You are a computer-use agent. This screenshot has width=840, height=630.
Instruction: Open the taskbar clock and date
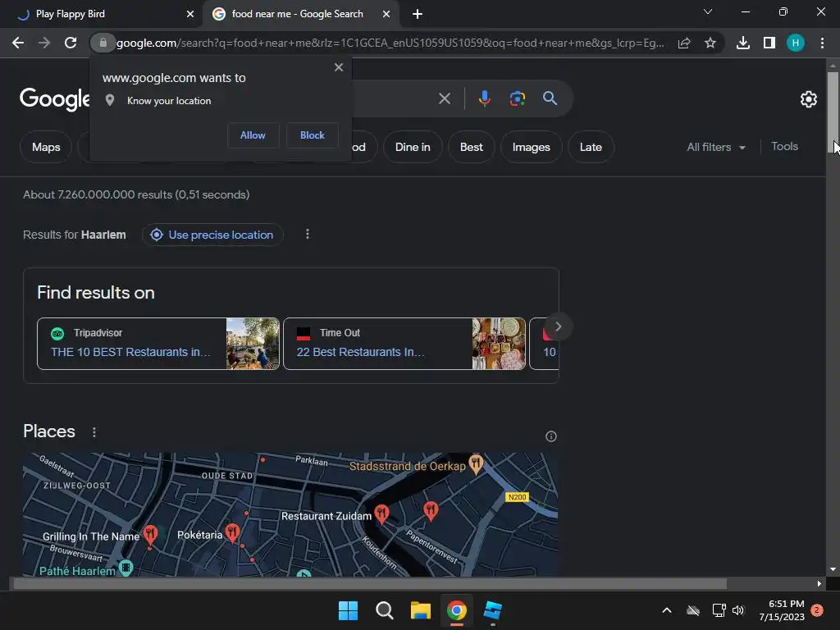(x=782, y=610)
